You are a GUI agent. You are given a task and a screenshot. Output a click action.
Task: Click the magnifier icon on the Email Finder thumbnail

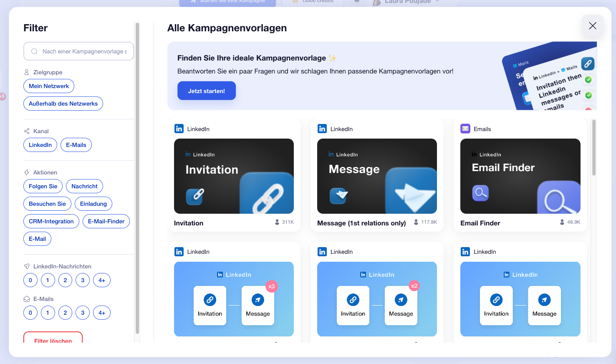pos(480,193)
